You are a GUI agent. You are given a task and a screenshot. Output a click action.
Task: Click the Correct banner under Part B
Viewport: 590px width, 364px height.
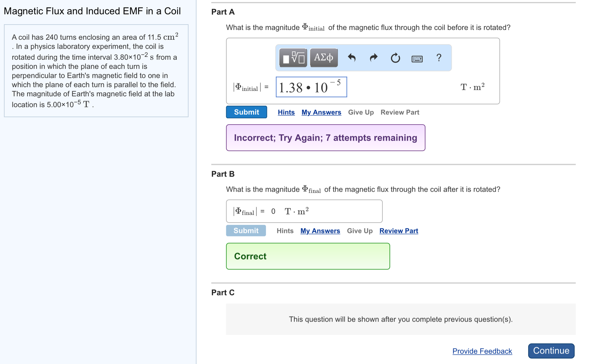[308, 256]
